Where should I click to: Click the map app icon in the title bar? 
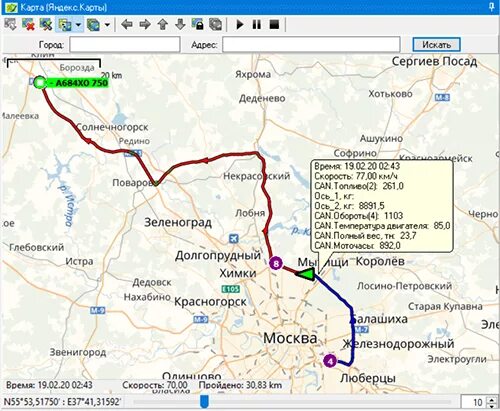(x=11, y=7)
